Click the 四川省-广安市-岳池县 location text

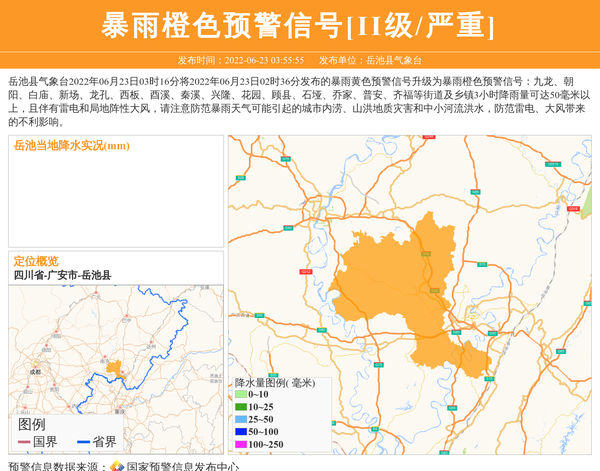pyautogui.click(x=62, y=275)
